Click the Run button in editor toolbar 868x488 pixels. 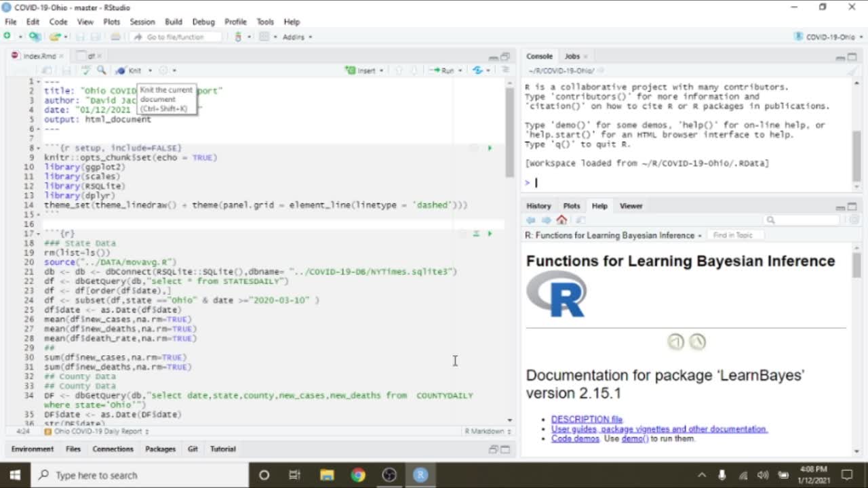tap(442, 70)
